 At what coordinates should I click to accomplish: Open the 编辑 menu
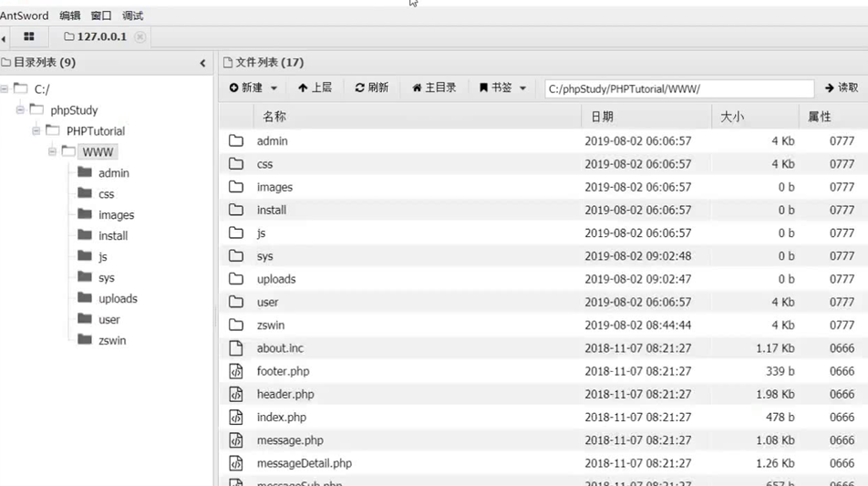point(69,16)
